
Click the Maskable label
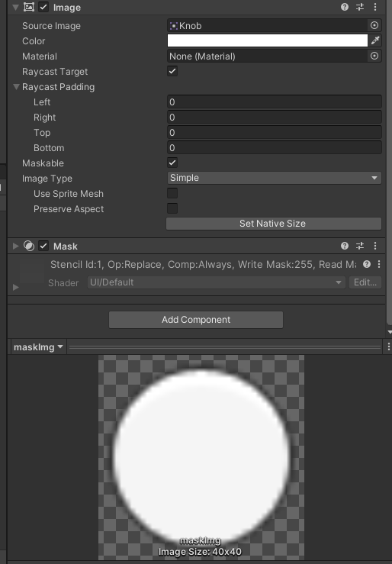(43, 163)
